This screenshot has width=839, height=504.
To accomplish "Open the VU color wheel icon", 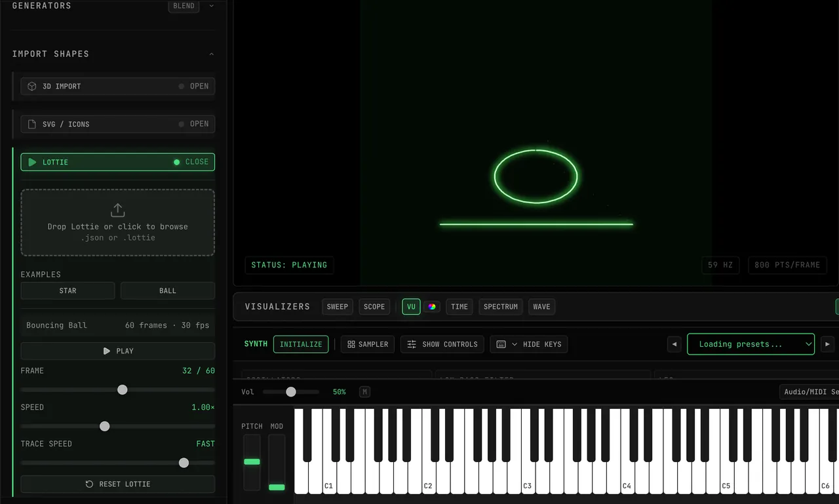I will 432,307.
